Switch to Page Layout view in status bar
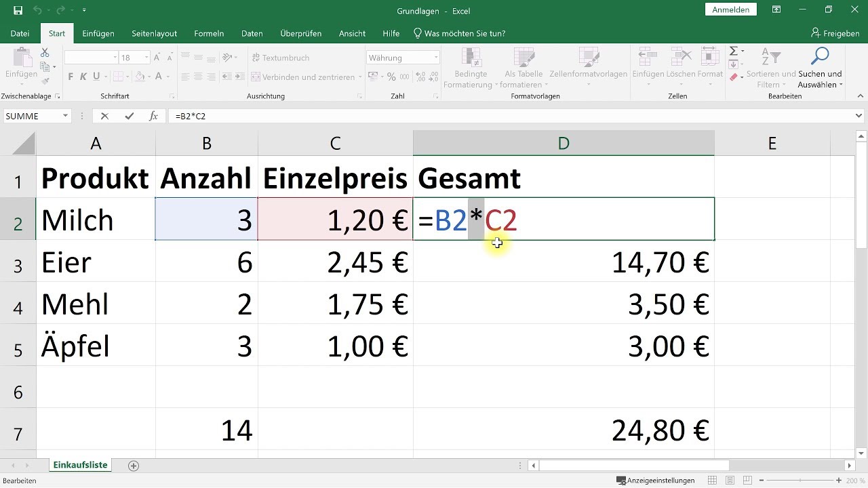 (x=728, y=481)
